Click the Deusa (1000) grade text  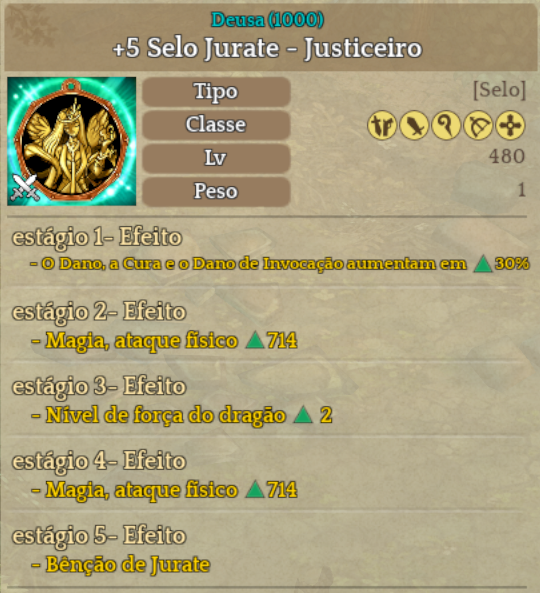pos(267,20)
